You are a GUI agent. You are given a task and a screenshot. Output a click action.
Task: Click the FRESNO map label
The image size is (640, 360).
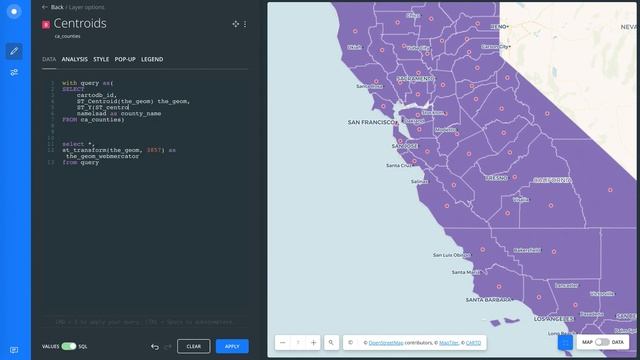tap(496, 178)
